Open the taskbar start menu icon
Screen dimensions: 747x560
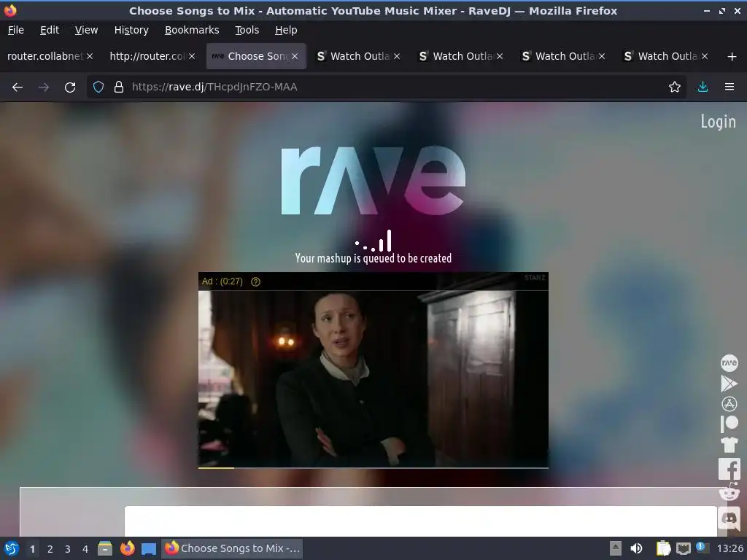12,548
